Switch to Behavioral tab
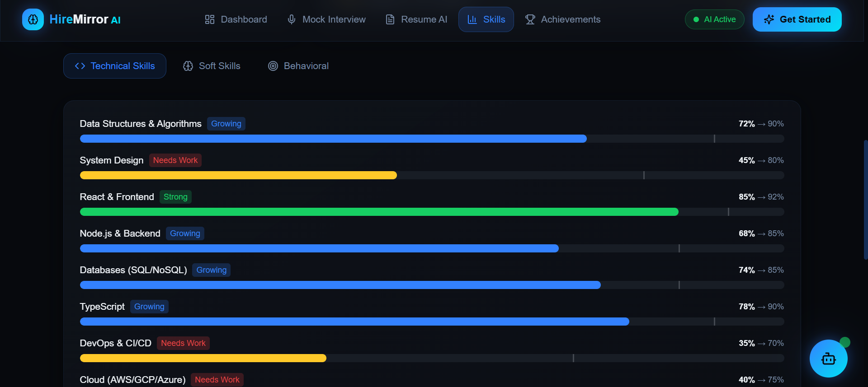The height and width of the screenshot is (387, 868). click(x=298, y=66)
